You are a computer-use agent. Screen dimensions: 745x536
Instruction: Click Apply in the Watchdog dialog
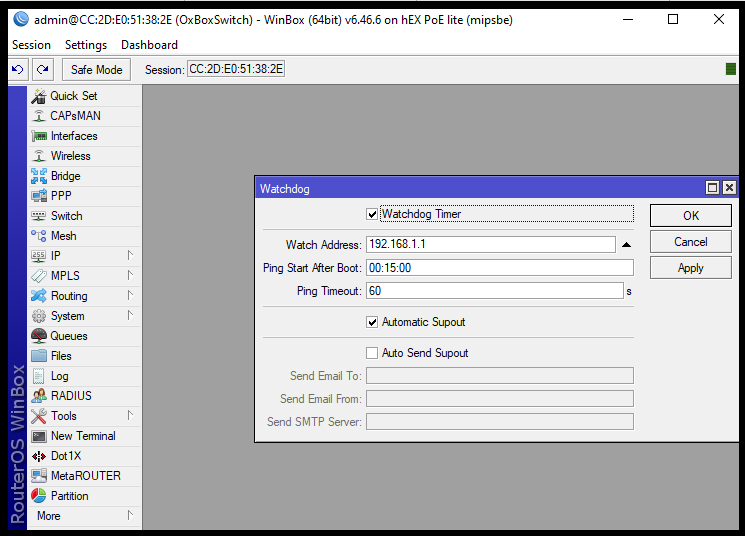pyautogui.click(x=690, y=268)
